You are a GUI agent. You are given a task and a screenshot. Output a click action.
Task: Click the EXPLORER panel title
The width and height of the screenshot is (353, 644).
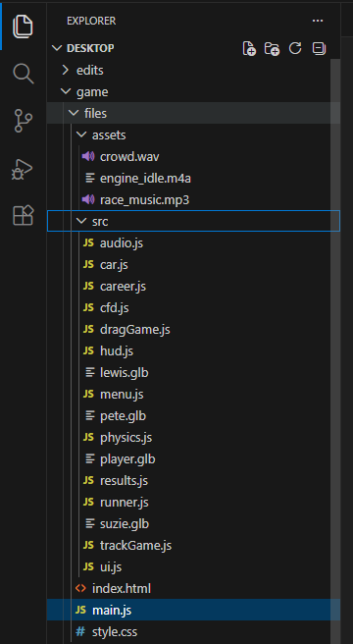tap(91, 21)
